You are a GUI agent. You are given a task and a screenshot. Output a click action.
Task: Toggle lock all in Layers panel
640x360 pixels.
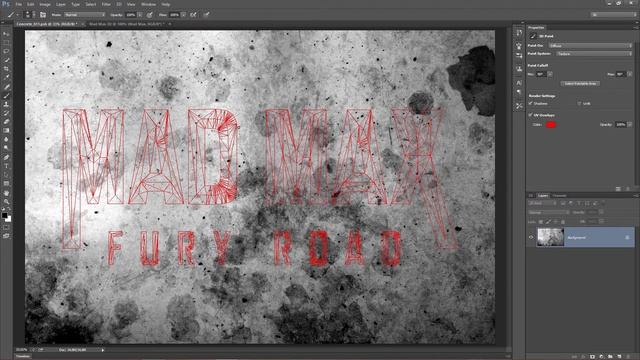click(x=563, y=222)
